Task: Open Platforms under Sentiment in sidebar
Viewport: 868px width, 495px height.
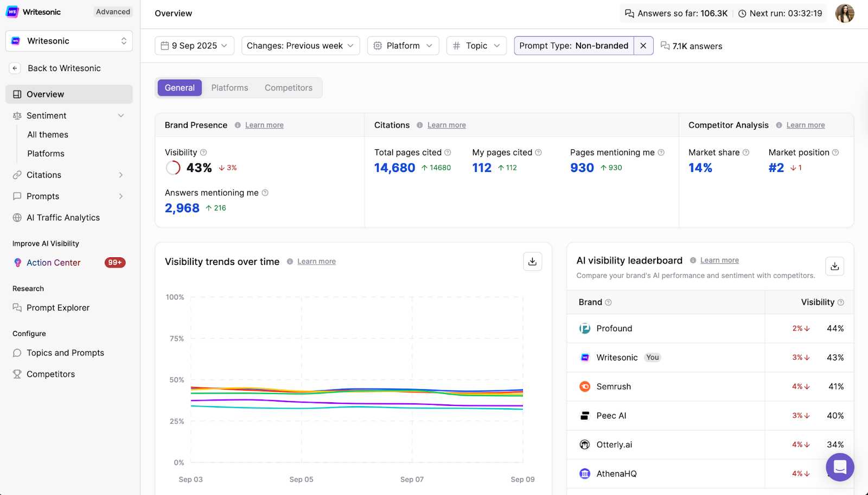Action: tap(46, 154)
